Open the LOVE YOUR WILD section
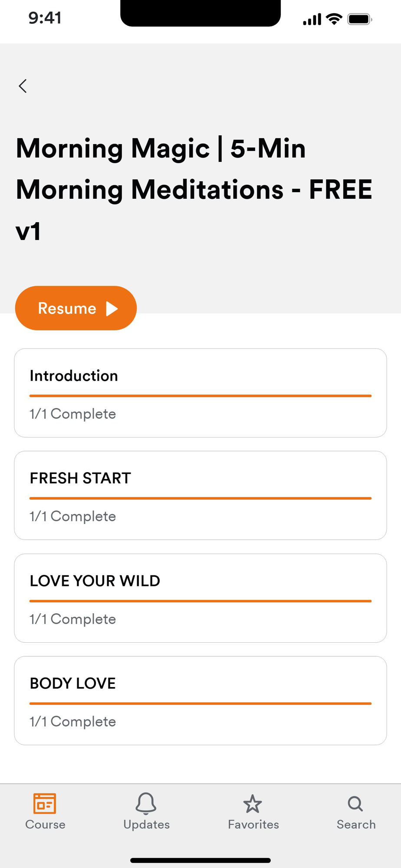This screenshot has width=401, height=868. 200,598
